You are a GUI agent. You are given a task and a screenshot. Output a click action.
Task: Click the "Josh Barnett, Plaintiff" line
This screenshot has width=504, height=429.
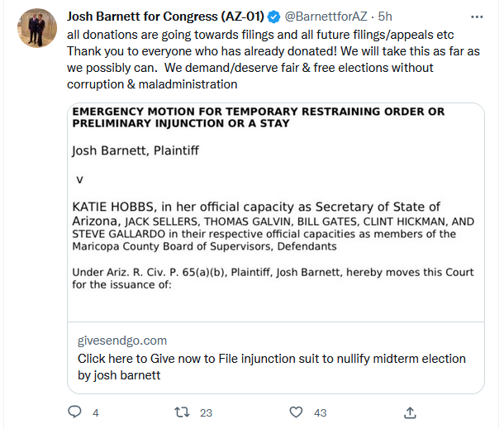(136, 151)
